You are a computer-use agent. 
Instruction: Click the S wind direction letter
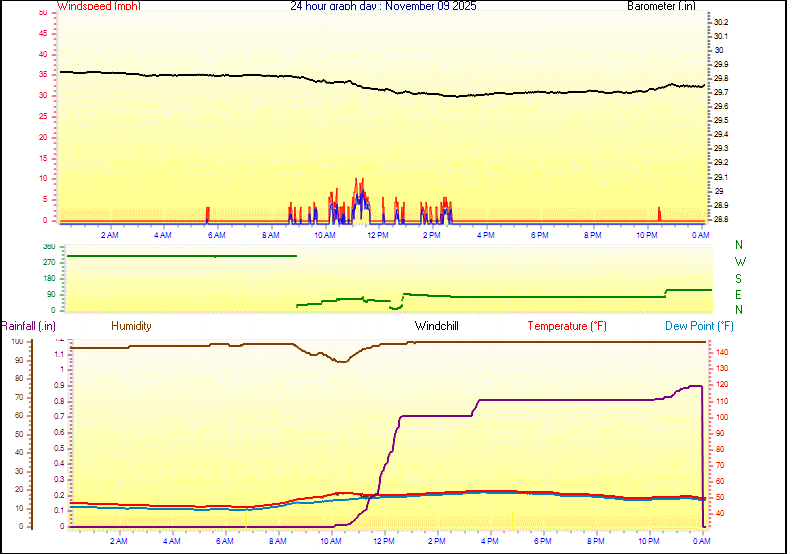739,278
